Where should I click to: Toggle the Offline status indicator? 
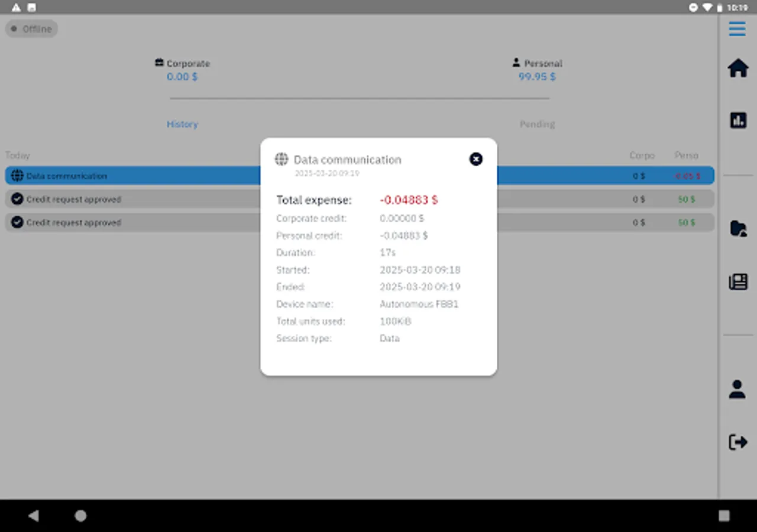tap(31, 28)
